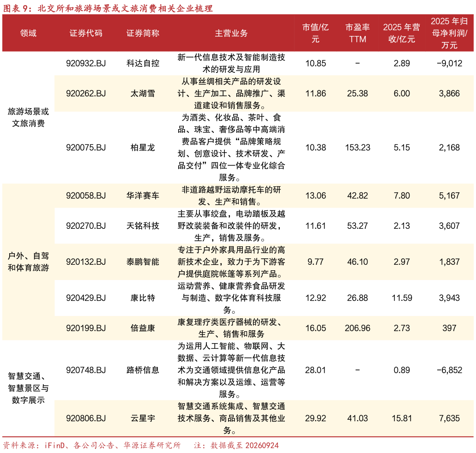Click PE value 153.23
Image resolution: width=476 pixels, height=453 pixels.
(x=358, y=148)
